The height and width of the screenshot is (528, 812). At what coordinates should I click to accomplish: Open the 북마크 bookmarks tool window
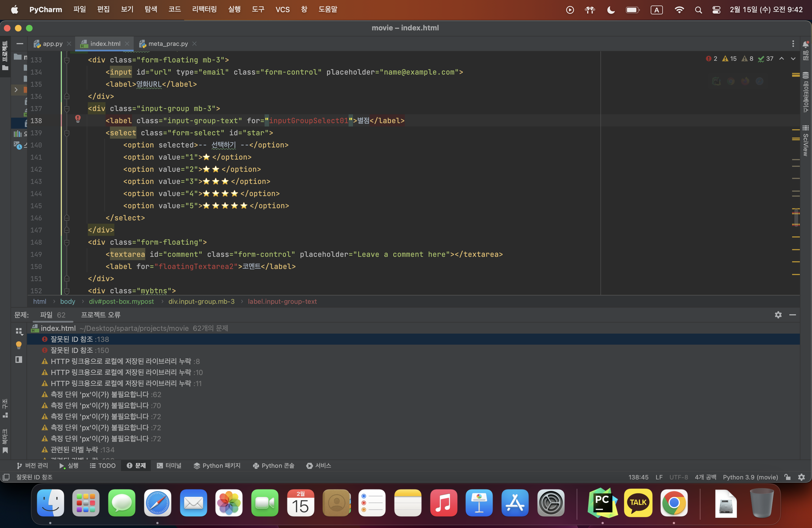click(5, 441)
